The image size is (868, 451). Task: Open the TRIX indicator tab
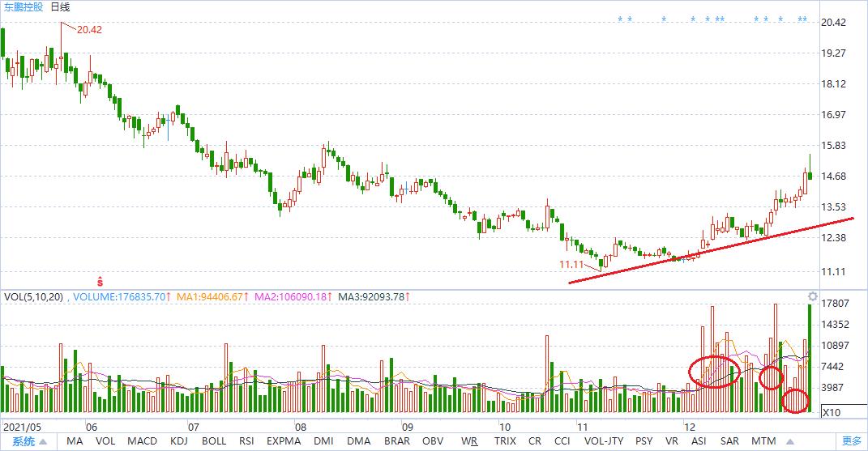coord(505,441)
